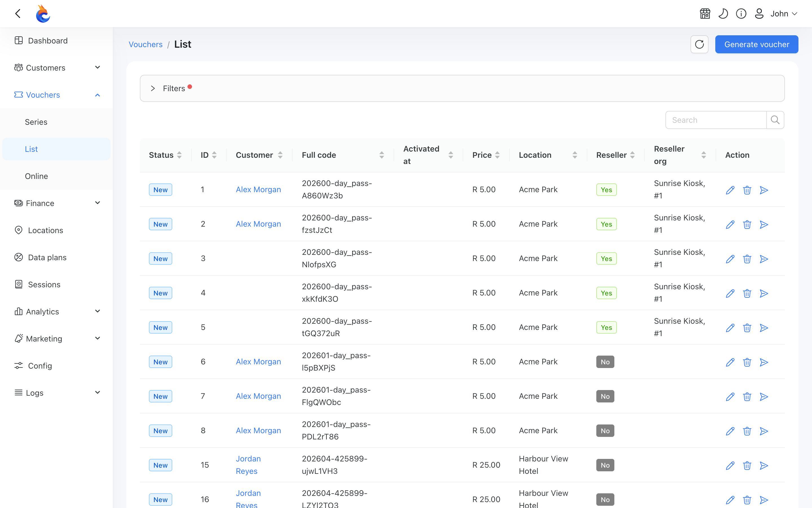Viewport: 812px width, 508px height.
Task: Open the Dashboard sidebar item
Action: [56, 41]
